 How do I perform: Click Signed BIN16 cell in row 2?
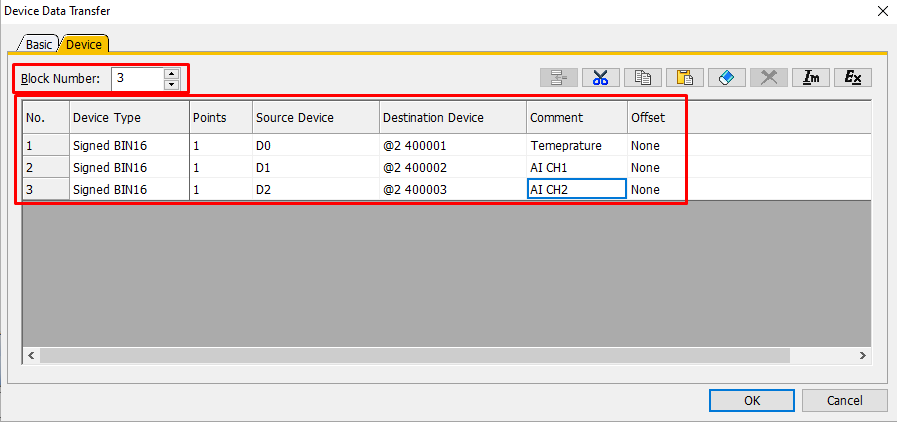(x=129, y=168)
